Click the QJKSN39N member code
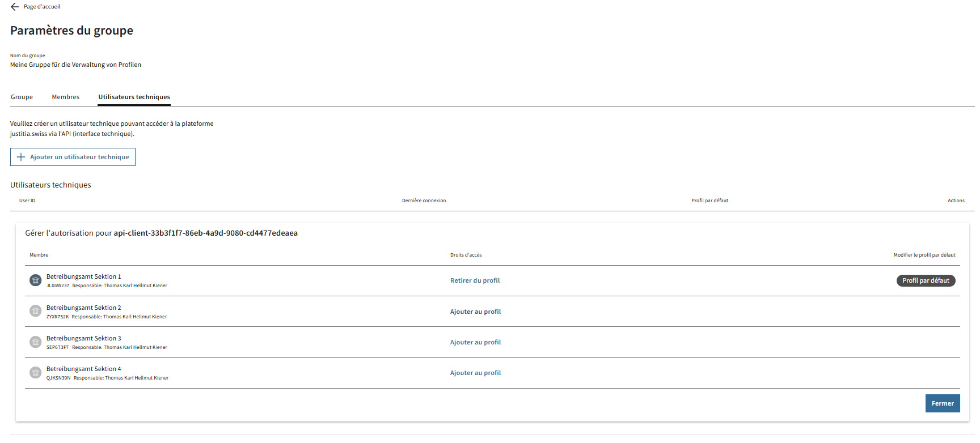980x443 pixels. (58, 378)
